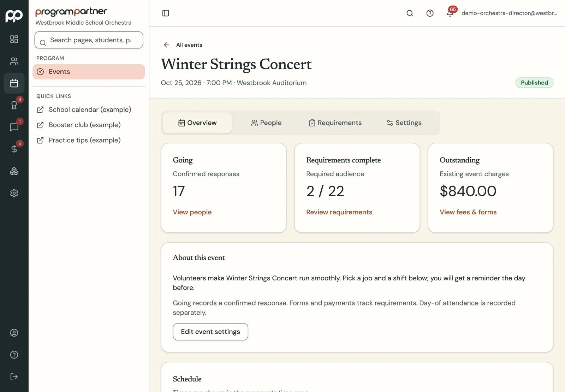
Task: Open notifications bell with 65 badge
Action: 450,13
